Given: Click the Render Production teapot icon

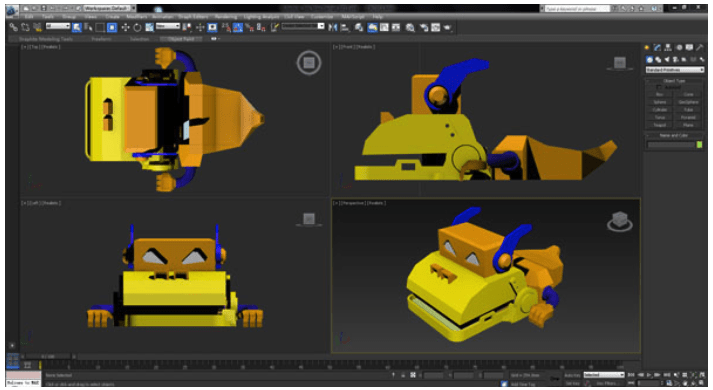Looking at the screenshot, I should (x=447, y=28).
